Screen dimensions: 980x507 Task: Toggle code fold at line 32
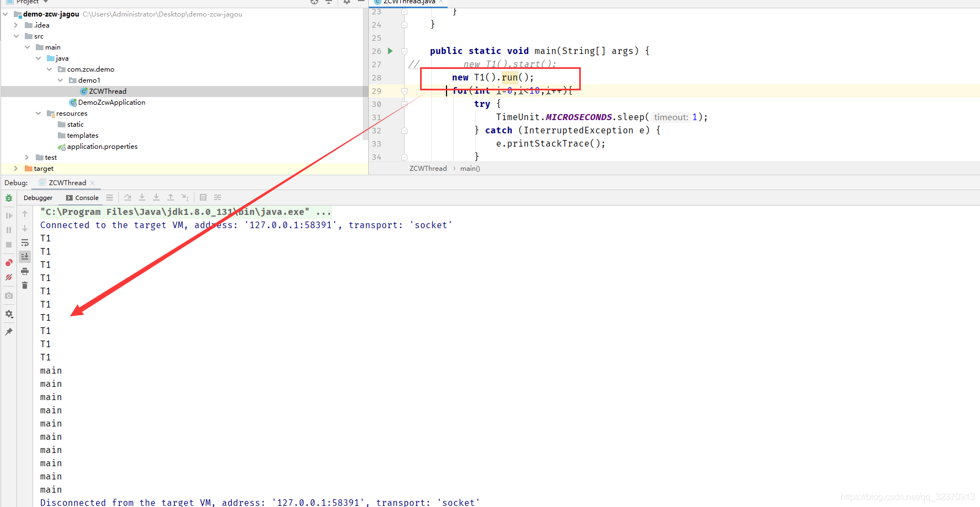click(404, 131)
